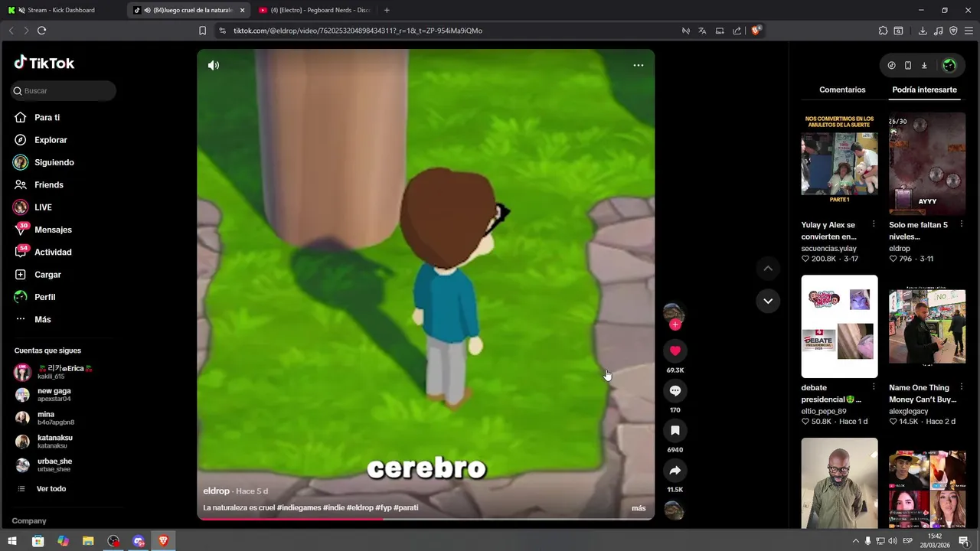
Task: Switch to the Comentarios tab
Action: point(842,90)
